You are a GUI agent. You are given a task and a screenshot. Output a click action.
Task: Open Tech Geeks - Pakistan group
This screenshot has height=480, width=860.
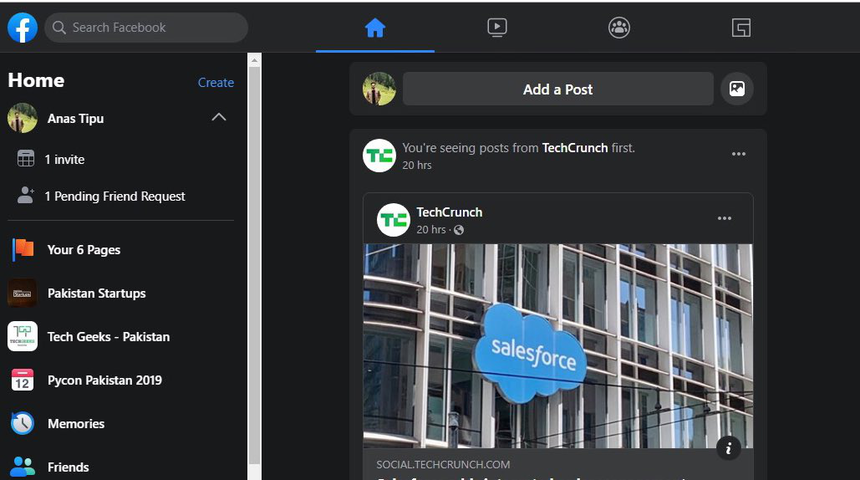click(109, 337)
